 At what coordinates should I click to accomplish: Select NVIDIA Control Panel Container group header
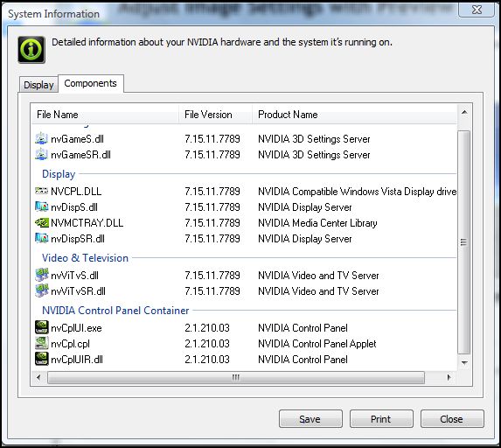coord(115,310)
